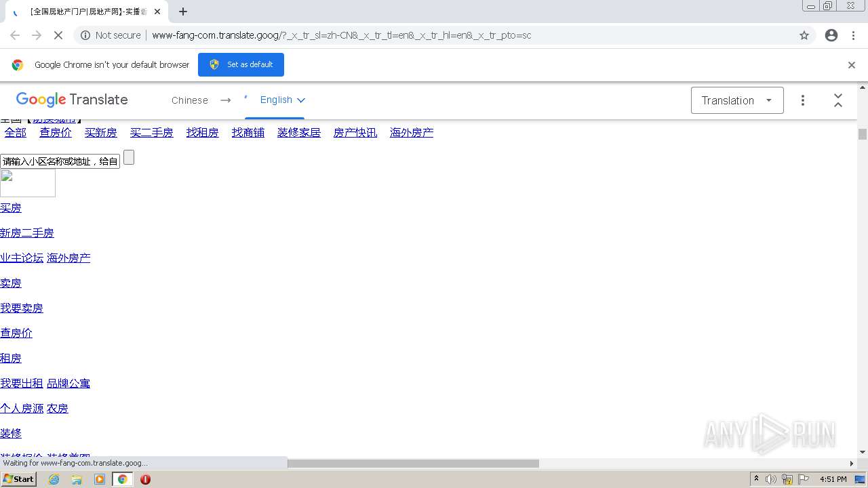The width and height of the screenshot is (868, 488).
Task: Open the 我要出租 link
Action: 22,384
